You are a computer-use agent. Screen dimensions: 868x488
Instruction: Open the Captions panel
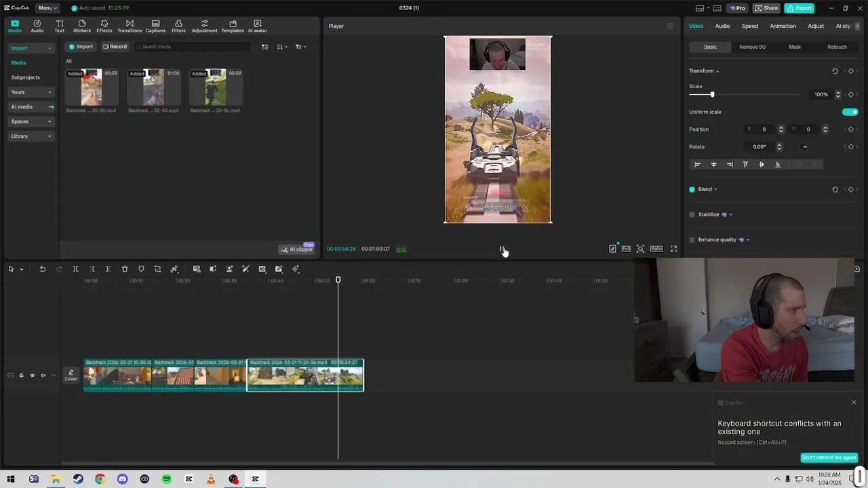(x=155, y=26)
